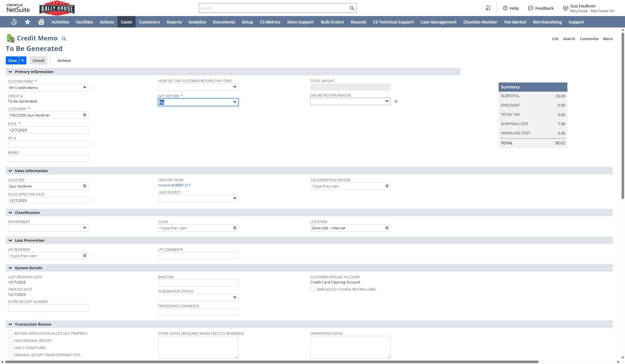Click the Memo input field

(48, 159)
